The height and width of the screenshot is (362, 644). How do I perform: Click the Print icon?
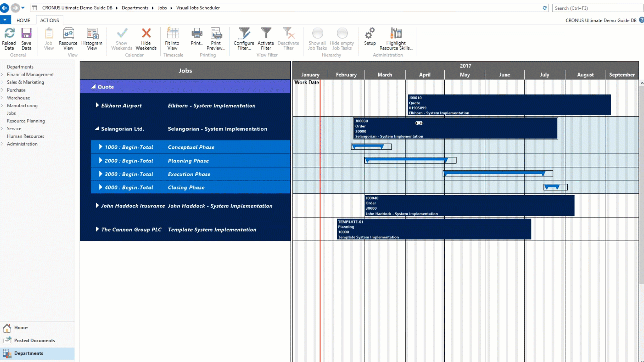coord(197,33)
